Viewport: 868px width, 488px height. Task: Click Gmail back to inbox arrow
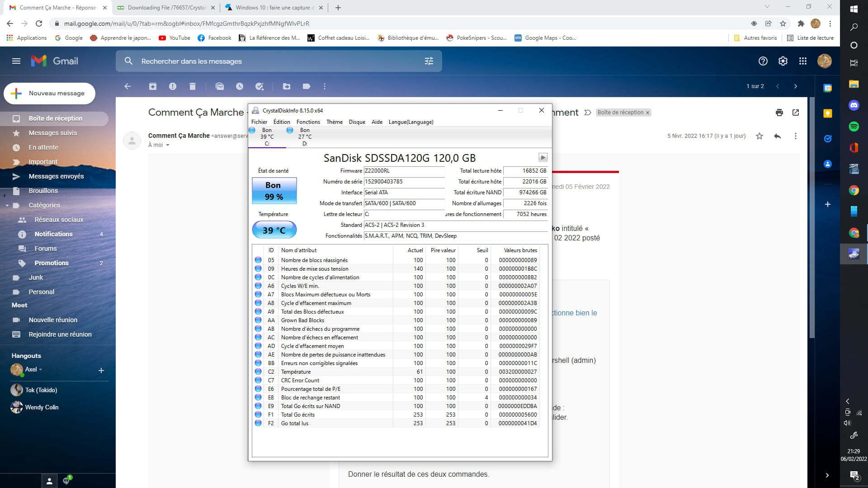tap(127, 86)
